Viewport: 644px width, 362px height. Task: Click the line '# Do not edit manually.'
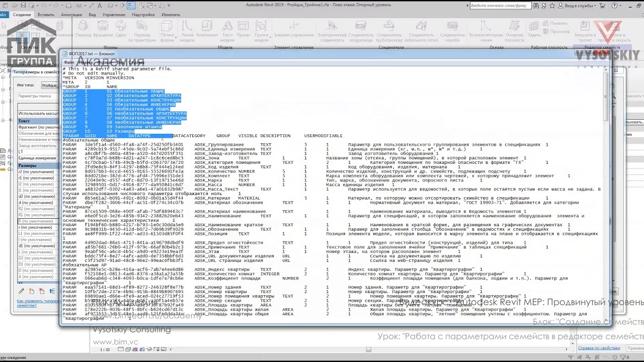[x=93, y=73]
